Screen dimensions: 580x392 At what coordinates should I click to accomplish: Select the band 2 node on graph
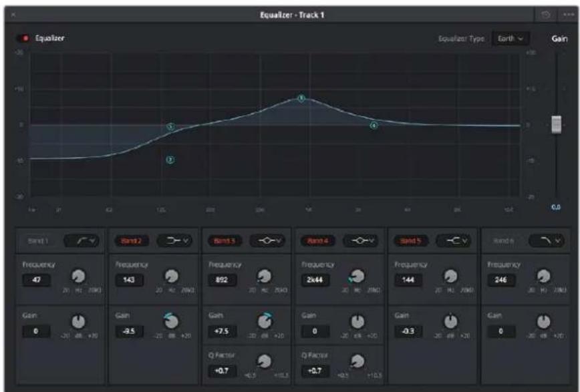coord(170,160)
